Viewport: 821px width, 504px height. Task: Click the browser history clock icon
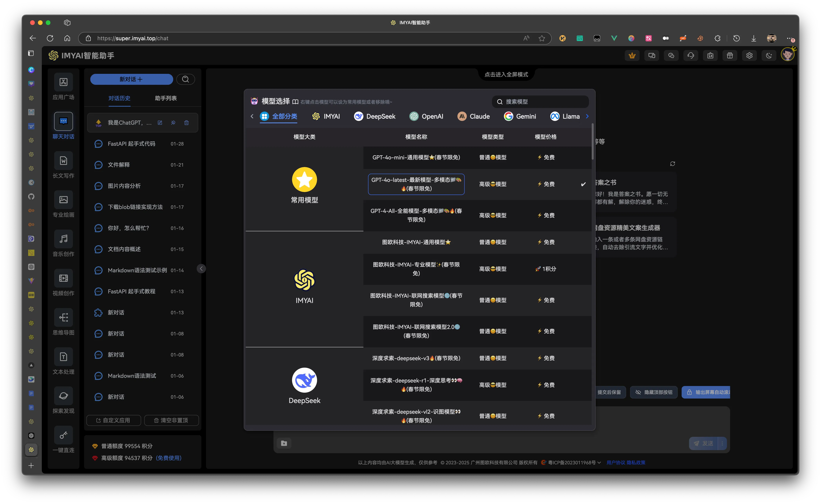tap(736, 38)
